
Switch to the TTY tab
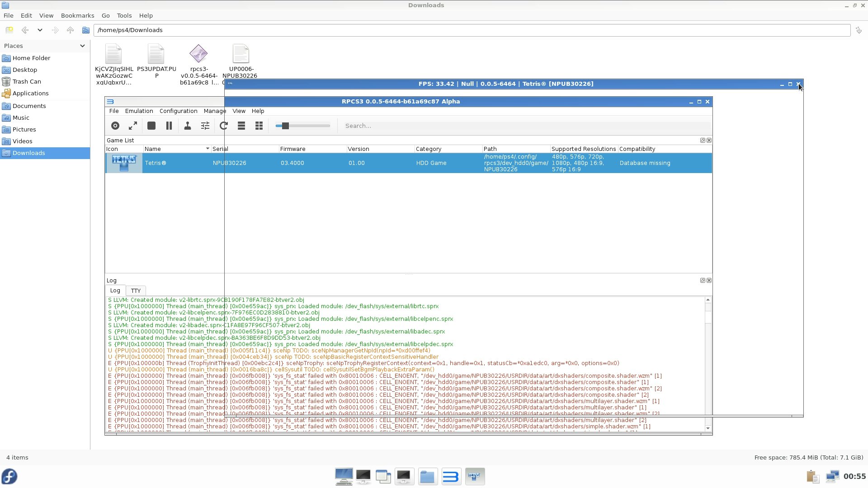(x=136, y=291)
